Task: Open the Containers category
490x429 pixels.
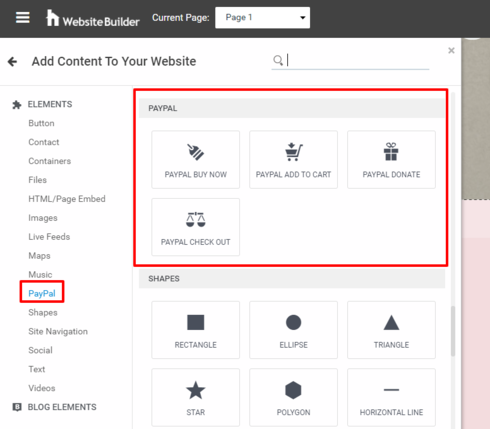Action: click(50, 161)
